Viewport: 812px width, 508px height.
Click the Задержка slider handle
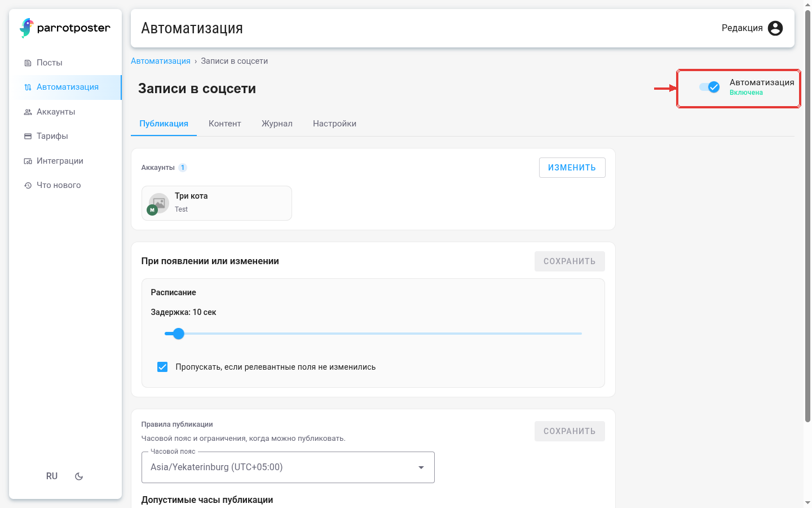click(x=179, y=334)
